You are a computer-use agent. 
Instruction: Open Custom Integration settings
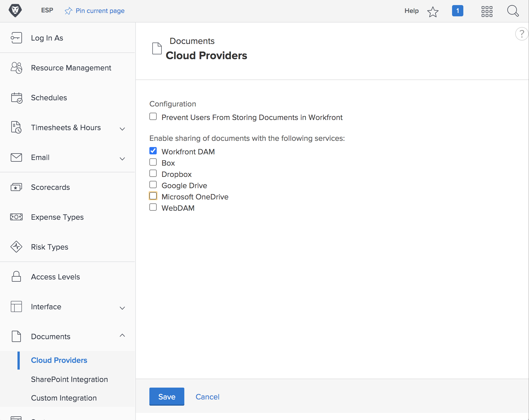pyautogui.click(x=64, y=398)
